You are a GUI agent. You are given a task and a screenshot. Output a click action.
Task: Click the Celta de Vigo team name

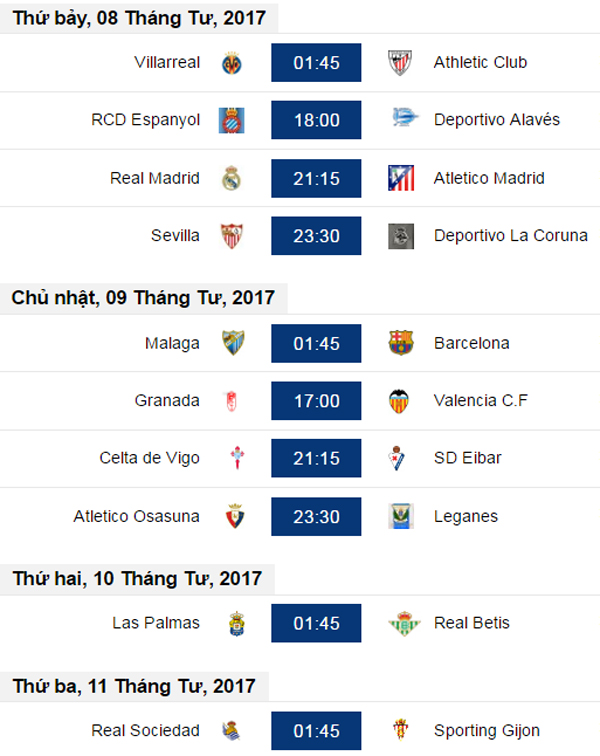point(150,458)
